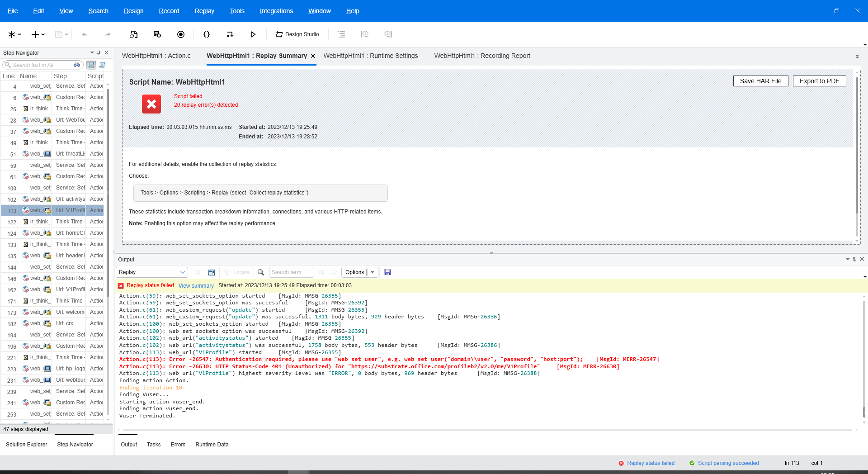Switch to the Runtime Settings tab
Image resolution: width=868 pixels, height=474 pixels.
tap(371, 56)
